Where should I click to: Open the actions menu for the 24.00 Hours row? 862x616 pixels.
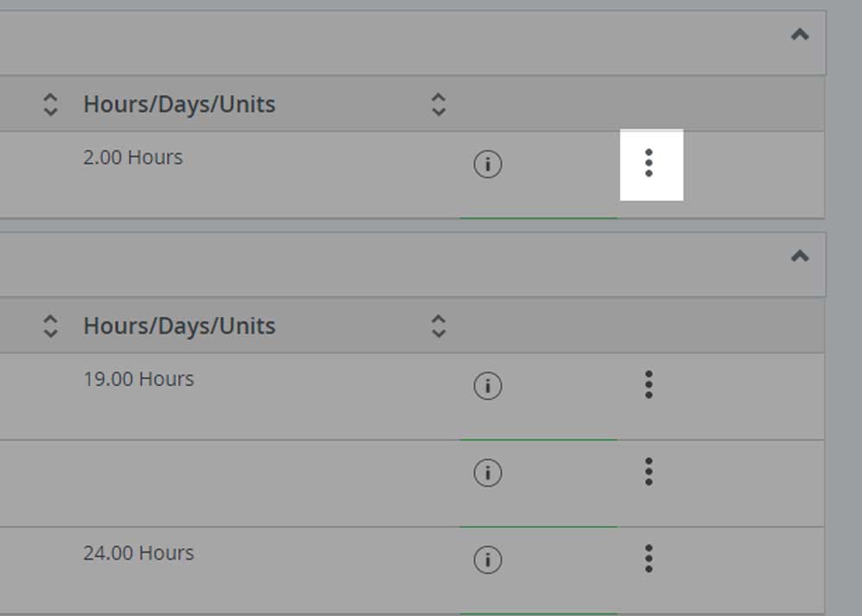(648, 559)
